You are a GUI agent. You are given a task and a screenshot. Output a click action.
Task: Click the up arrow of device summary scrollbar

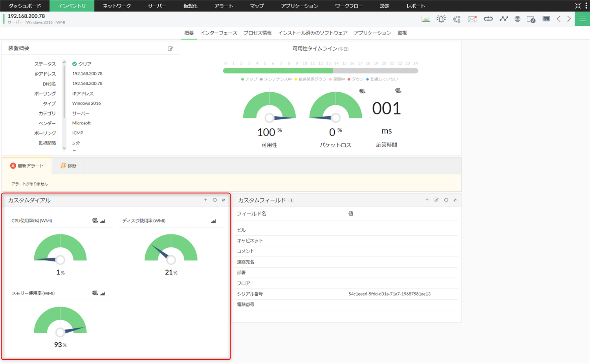[64, 62]
